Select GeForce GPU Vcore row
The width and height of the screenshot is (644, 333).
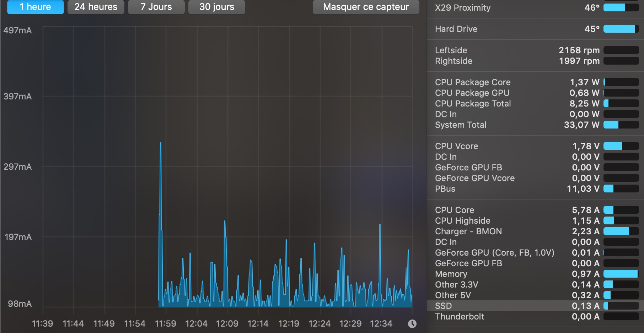coord(535,178)
